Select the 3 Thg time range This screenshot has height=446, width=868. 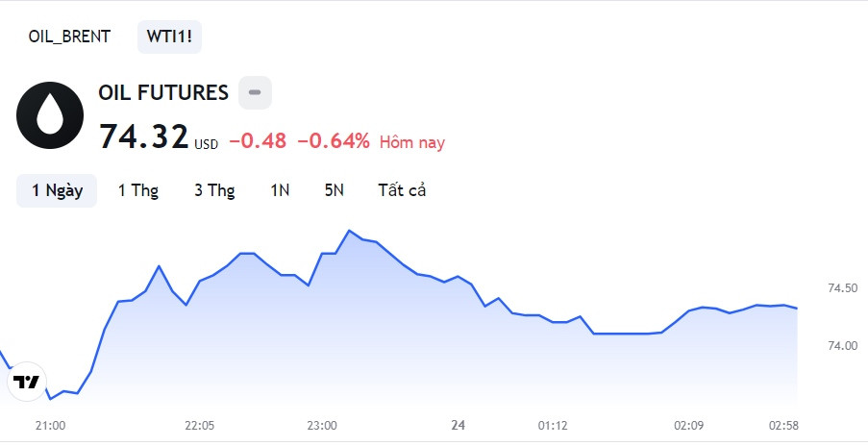pyautogui.click(x=214, y=190)
